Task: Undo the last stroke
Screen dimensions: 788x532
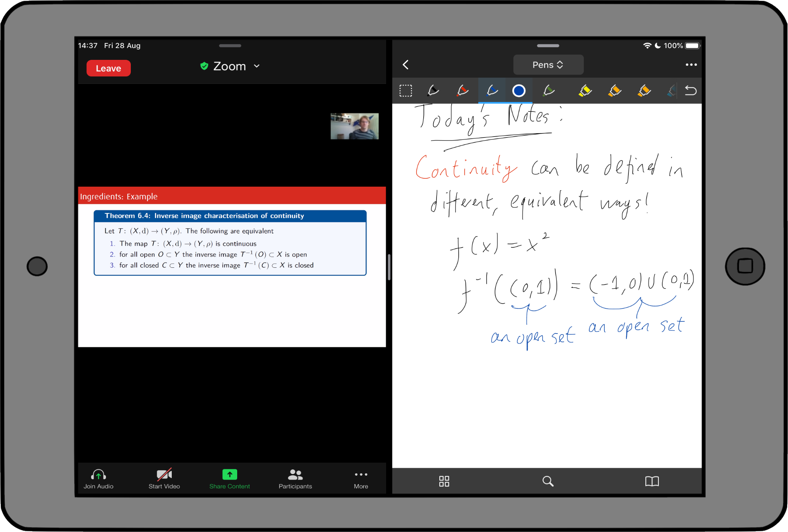Action: pos(690,91)
